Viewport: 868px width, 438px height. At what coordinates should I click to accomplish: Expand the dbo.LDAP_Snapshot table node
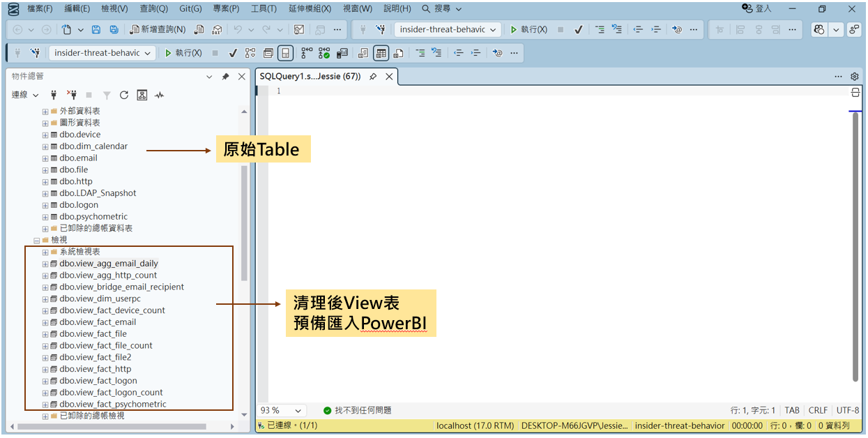pyautogui.click(x=45, y=193)
